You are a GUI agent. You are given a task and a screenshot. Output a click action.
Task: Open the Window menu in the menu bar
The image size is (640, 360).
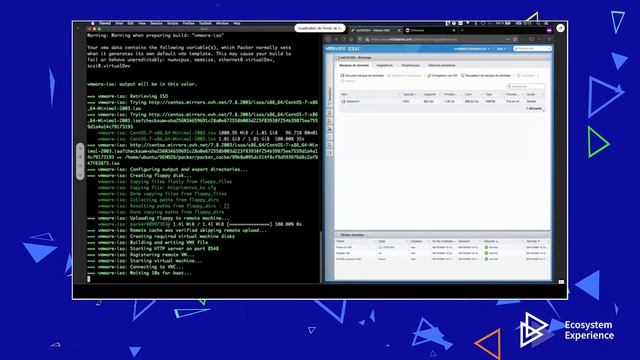pos(222,23)
